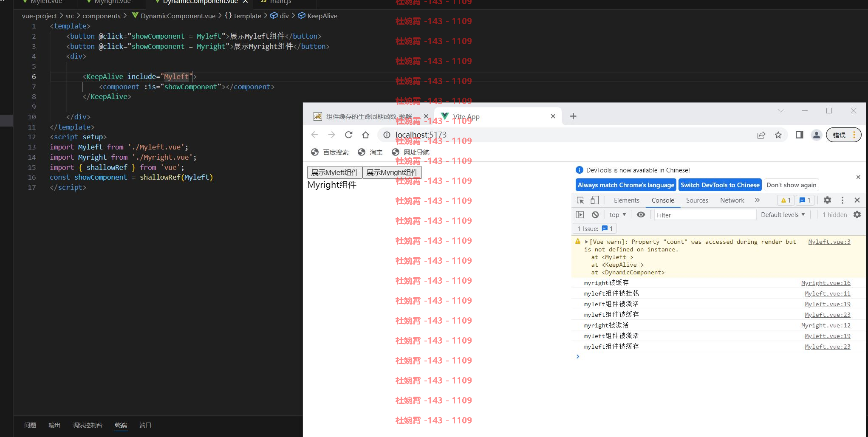Click the 展示Myleft组件 button
The height and width of the screenshot is (437, 868).
(x=334, y=172)
